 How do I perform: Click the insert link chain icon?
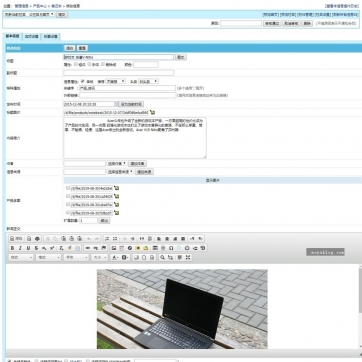tap(88, 248)
